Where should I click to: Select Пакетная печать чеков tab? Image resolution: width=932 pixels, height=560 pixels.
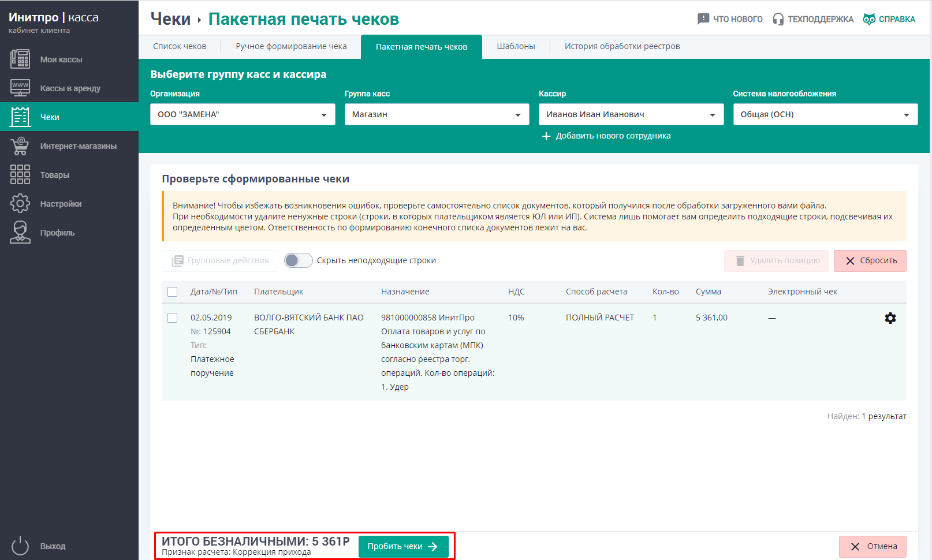pos(422,47)
